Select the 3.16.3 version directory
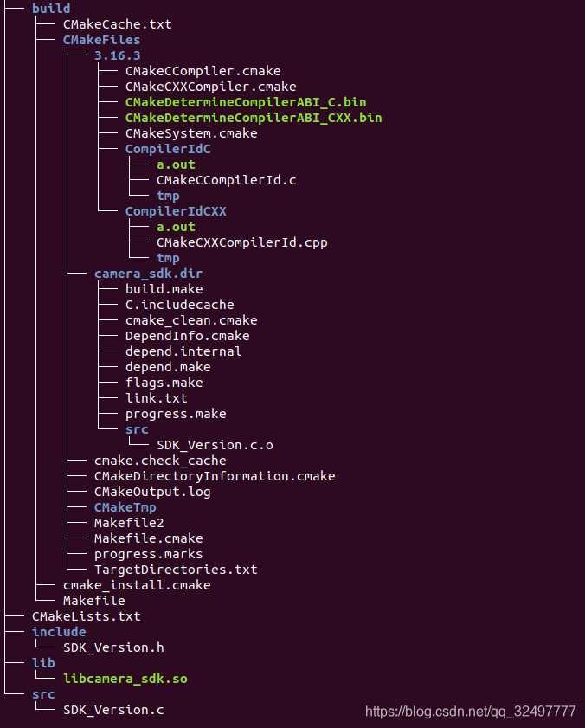The height and width of the screenshot is (728, 585). [x=117, y=55]
